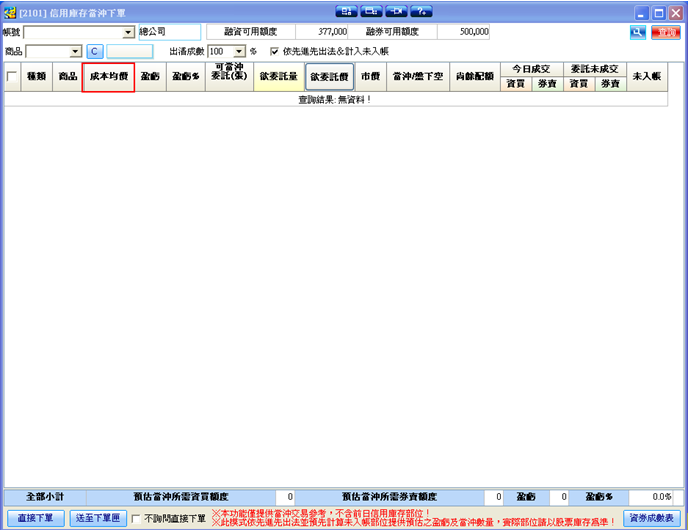Toggle the 依先進先出法&計入未入帳 checkbox
The image size is (688, 530).
274,51
